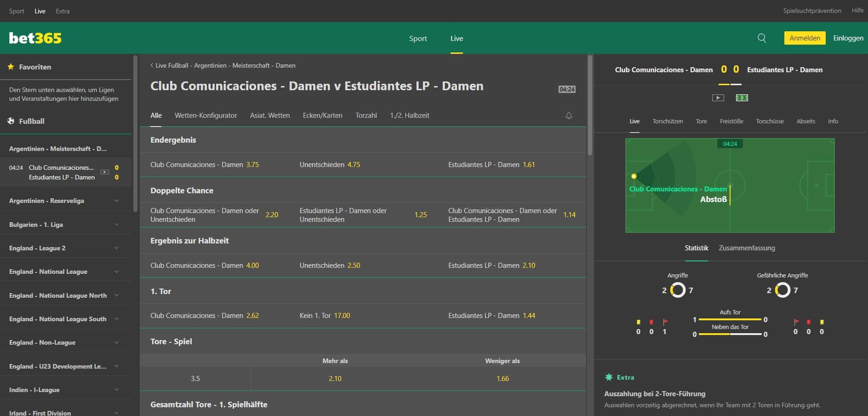
Task: Click the main betting list scrollbar
Action: coord(590,106)
